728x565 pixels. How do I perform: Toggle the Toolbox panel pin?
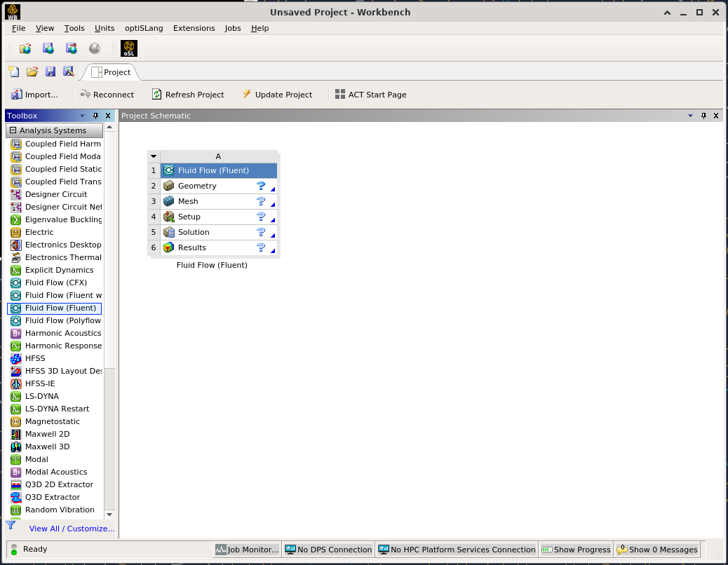96,116
